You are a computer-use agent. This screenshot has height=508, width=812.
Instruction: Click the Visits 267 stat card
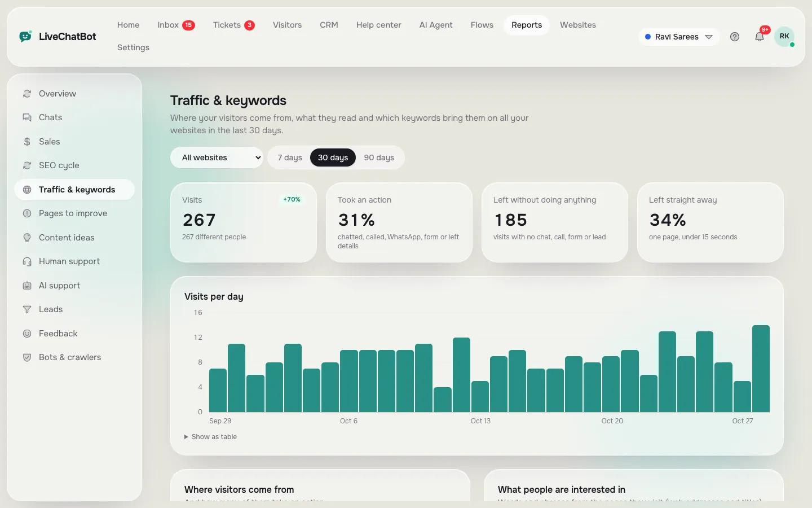[x=244, y=222]
